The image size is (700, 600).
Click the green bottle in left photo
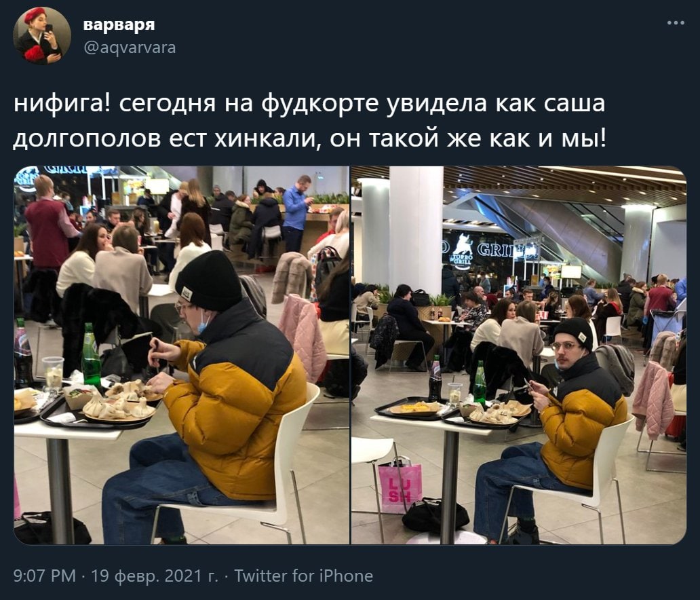pos(91,356)
